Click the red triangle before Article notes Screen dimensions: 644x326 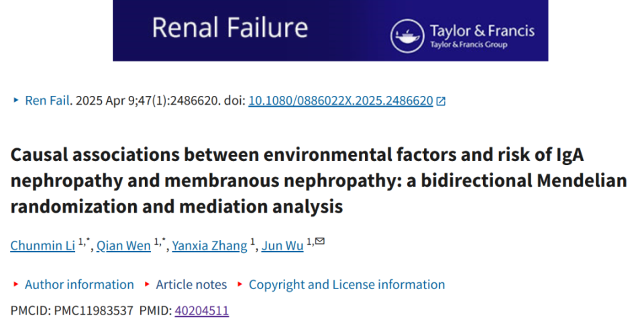147,284
